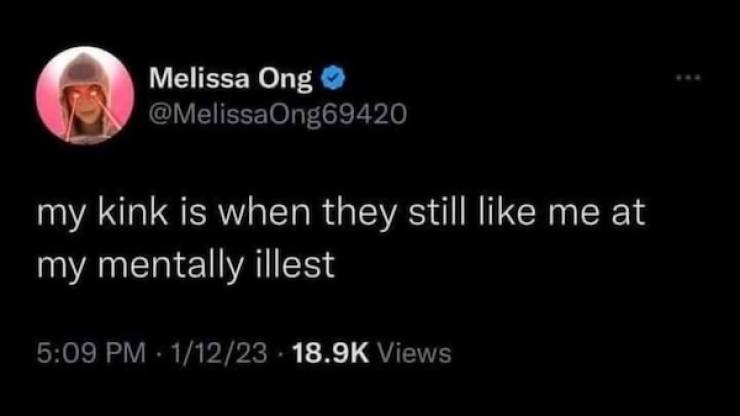Open Melissa Ong's profile avatar picture
Image resolution: width=740 pixels, height=416 pixels.
[85, 95]
